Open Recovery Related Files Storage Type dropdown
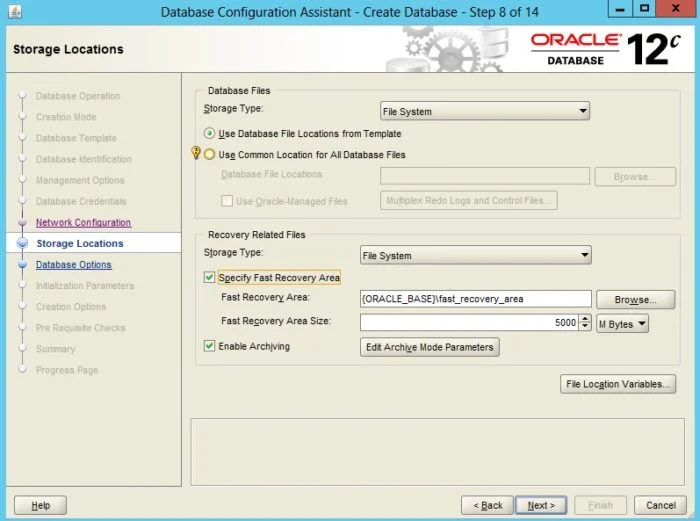 click(x=476, y=255)
